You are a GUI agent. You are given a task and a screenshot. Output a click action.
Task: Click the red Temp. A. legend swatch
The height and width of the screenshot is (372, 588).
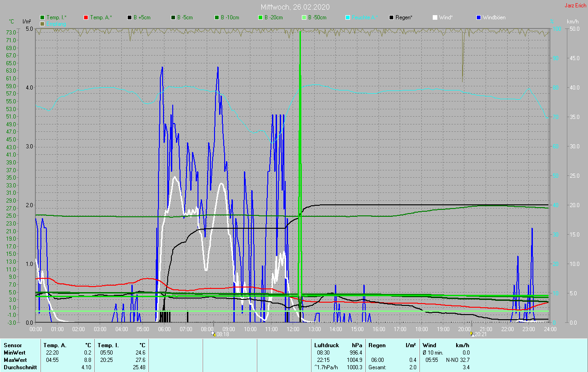[x=86, y=17]
